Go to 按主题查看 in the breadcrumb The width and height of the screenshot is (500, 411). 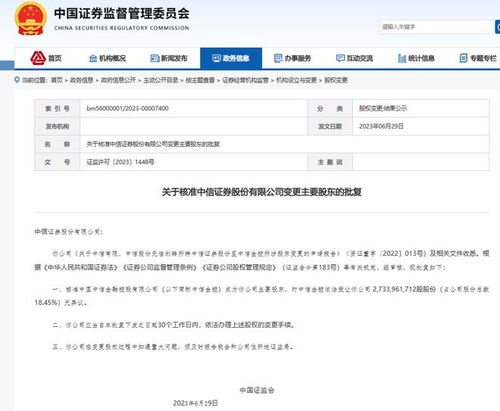pyautogui.click(x=200, y=80)
